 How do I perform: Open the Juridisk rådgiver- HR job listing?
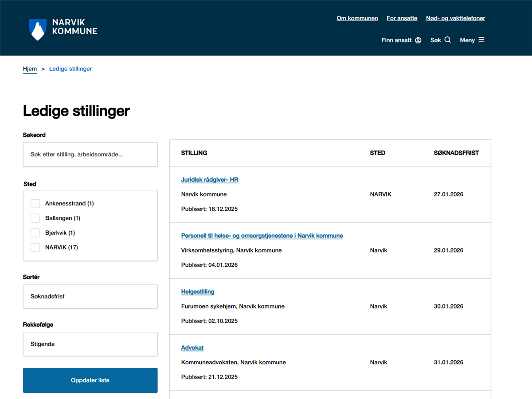[x=210, y=180]
